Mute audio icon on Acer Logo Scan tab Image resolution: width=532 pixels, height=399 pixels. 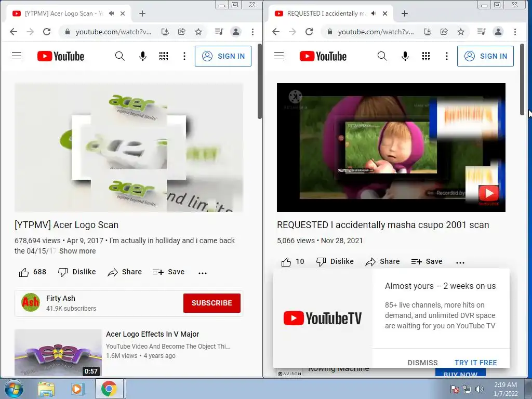pos(111,14)
